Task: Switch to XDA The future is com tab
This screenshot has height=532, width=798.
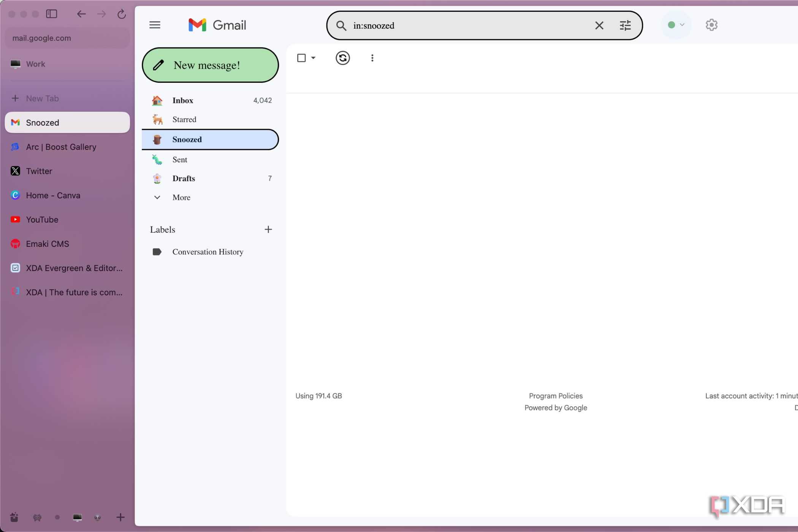Action: tap(67, 293)
